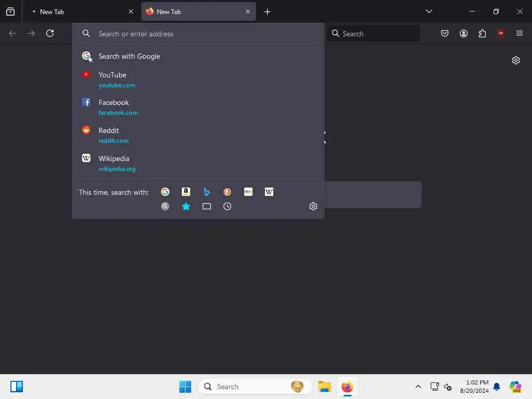Click the network display tray icon
This screenshot has height=399, width=532.
[434, 387]
